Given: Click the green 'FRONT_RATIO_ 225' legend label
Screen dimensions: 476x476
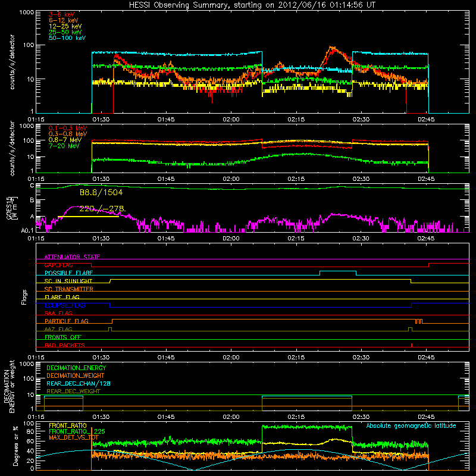Looking at the screenshot, I should 77,431.
